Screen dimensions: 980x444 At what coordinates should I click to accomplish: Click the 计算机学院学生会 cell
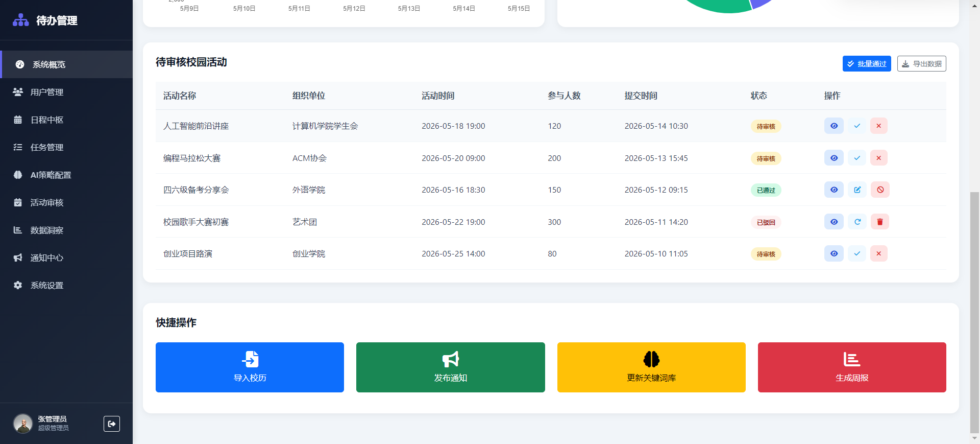coord(325,126)
